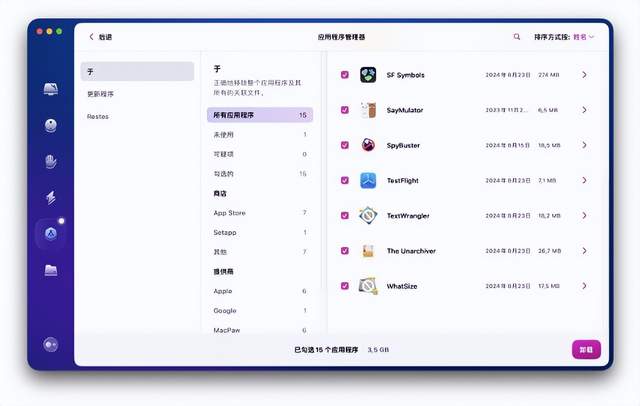This screenshot has width=640, height=406.
Task: Select the Apple vendor filter
Action: (260, 291)
